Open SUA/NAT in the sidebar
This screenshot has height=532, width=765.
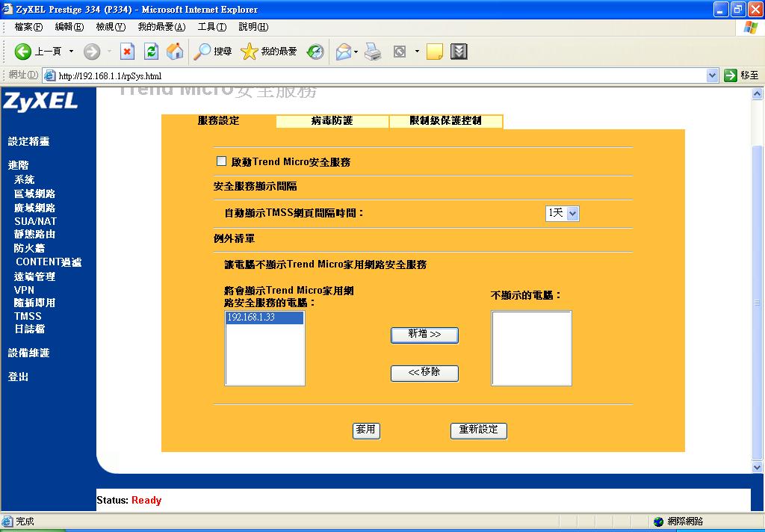(x=35, y=221)
